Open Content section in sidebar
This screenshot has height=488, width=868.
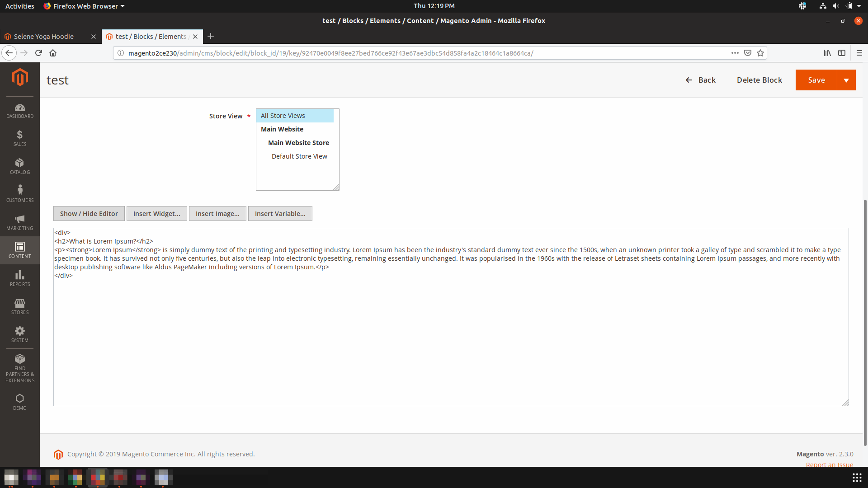tap(20, 250)
